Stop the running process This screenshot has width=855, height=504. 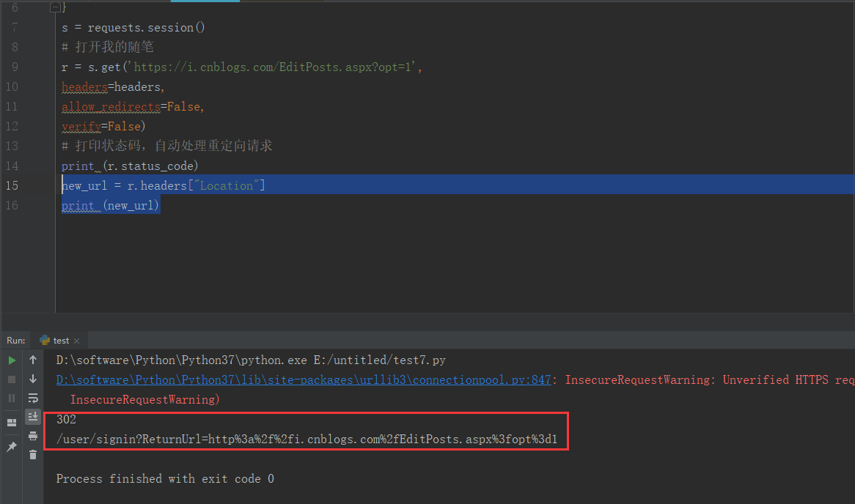12,379
